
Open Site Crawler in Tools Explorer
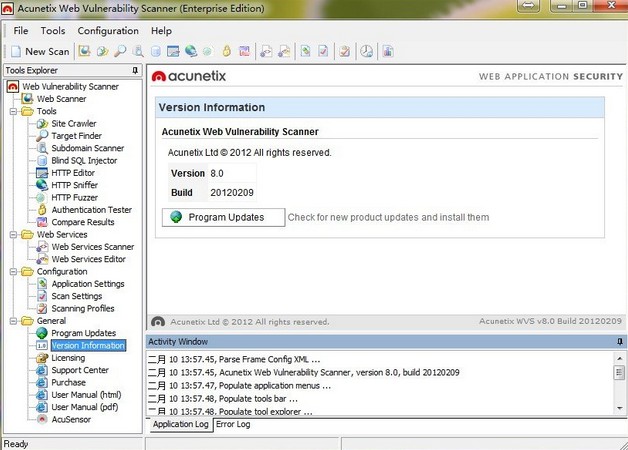(x=74, y=123)
